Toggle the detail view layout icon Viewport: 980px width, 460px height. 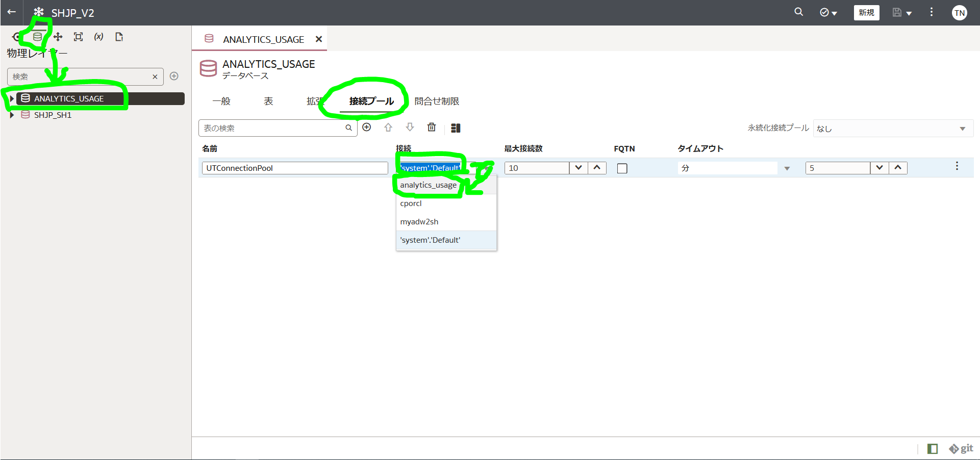coord(456,128)
